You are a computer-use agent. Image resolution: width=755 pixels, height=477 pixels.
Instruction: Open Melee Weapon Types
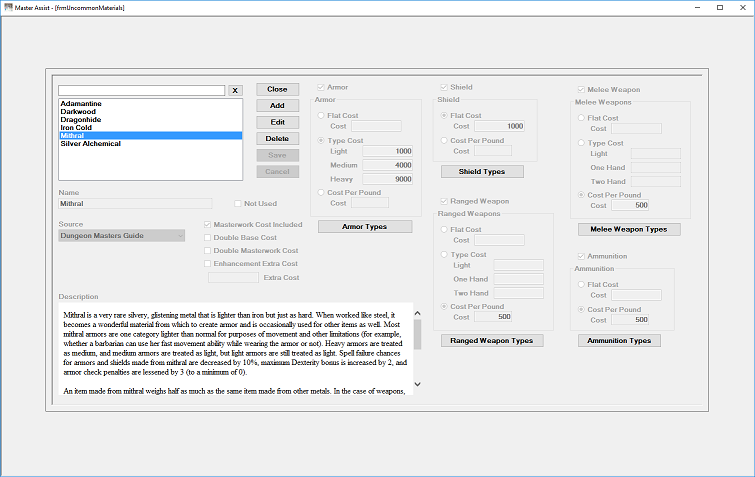click(629, 229)
